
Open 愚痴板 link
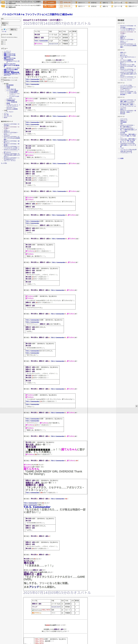click(x=8, y=103)
